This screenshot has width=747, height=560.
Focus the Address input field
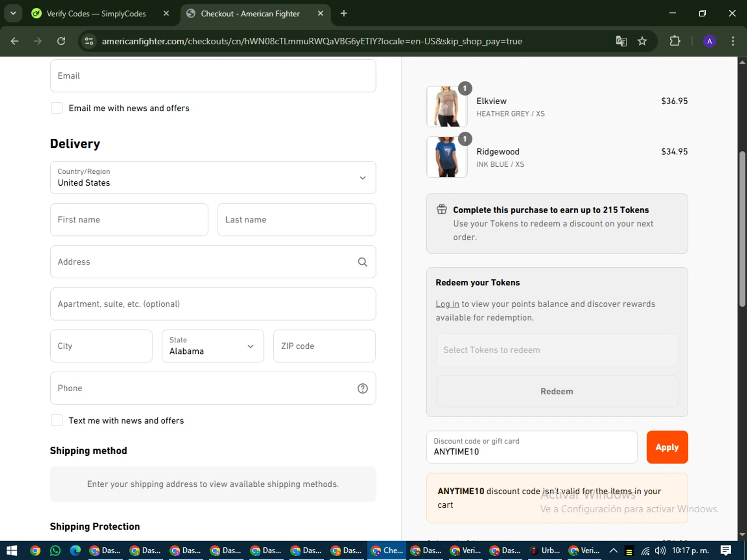[x=213, y=262]
